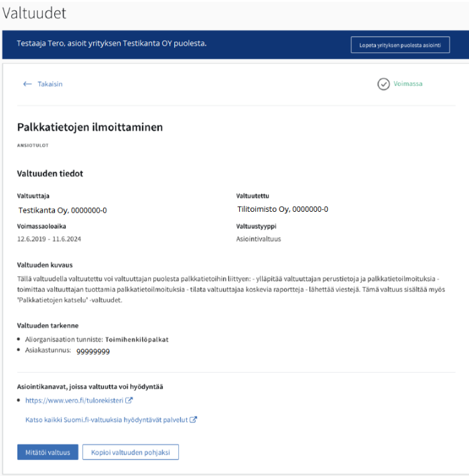Open the vero.fi/tulorekisteri link
Viewport: 469px width, 476px height.
coord(74,401)
